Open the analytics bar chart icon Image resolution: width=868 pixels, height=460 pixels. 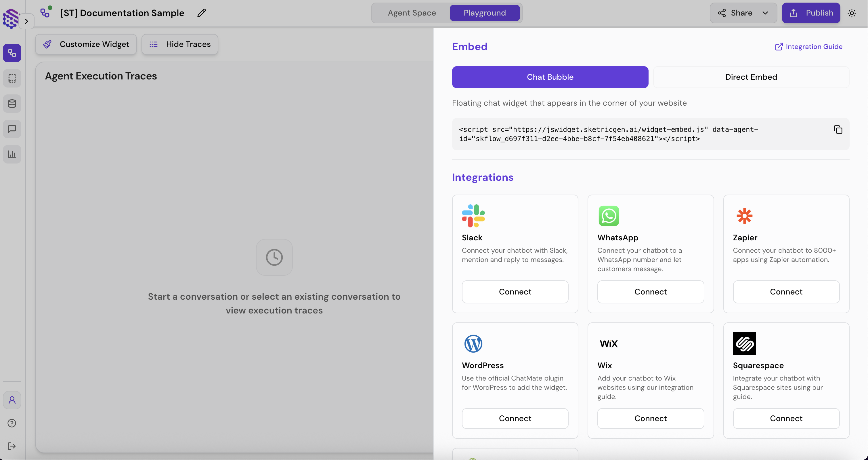pyautogui.click(x=12, y=154)
